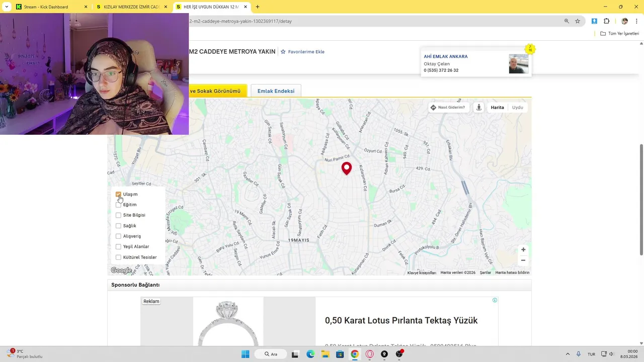644x362 pixels.
Task: Close the KIZILAY MERKEZDE İZMİR CAD tab
Action: [x=166, y=7]
